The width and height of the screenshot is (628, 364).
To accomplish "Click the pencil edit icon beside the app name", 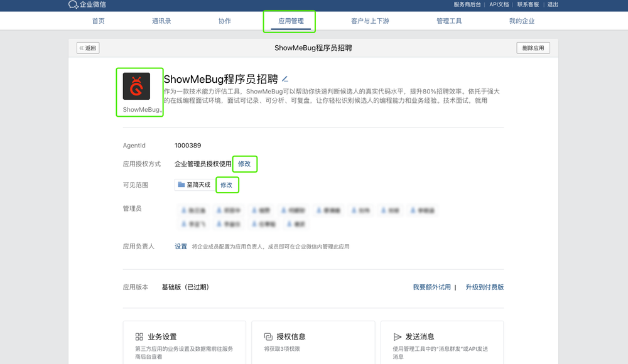I will click(x=284, y=79).
